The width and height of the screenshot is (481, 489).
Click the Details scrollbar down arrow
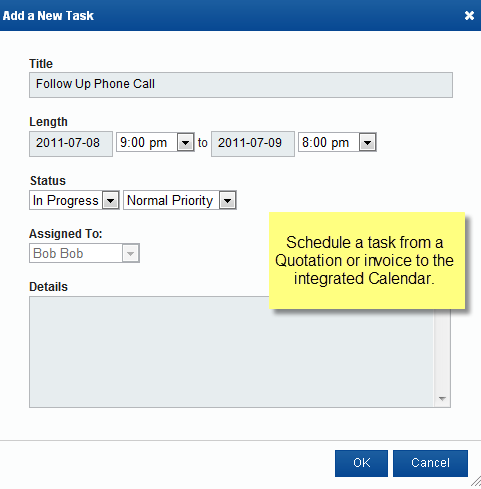(x=442, y=399)
